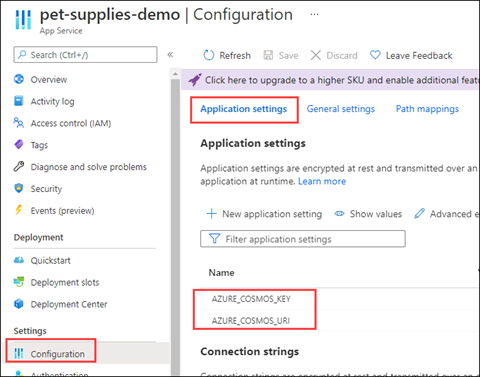480x377 pixels.
Task: Click the Deployment Center cube icon
Action: 19,303
